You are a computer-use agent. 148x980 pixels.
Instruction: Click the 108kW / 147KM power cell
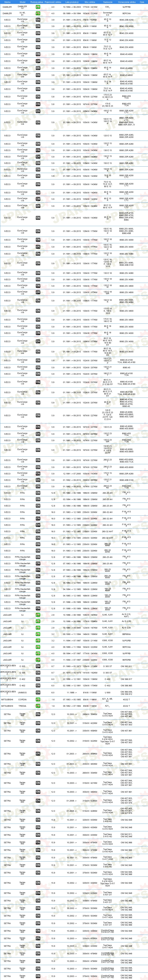90,615
